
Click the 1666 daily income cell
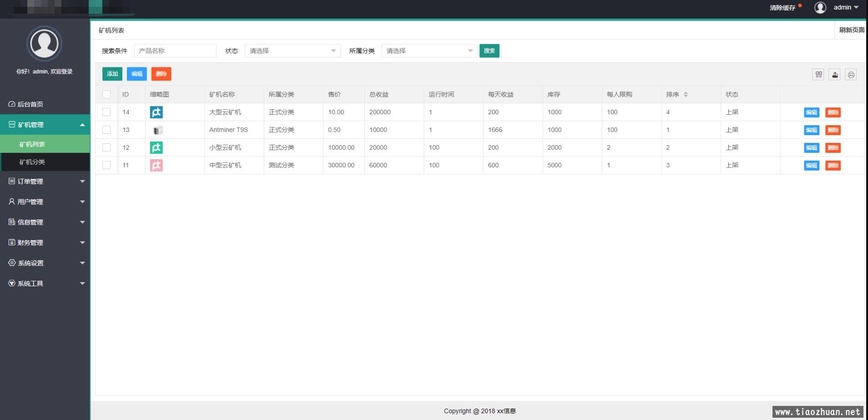(513, 130)
